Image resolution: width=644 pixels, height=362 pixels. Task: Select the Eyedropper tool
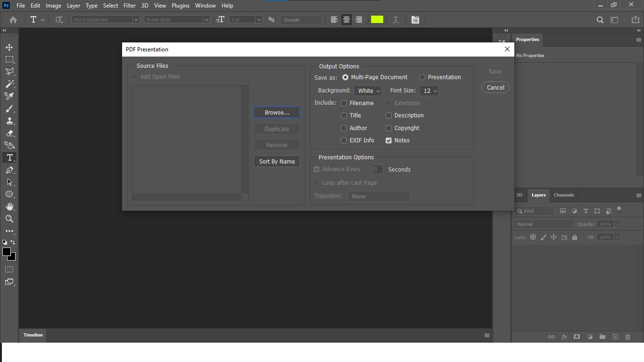point(9,96)
